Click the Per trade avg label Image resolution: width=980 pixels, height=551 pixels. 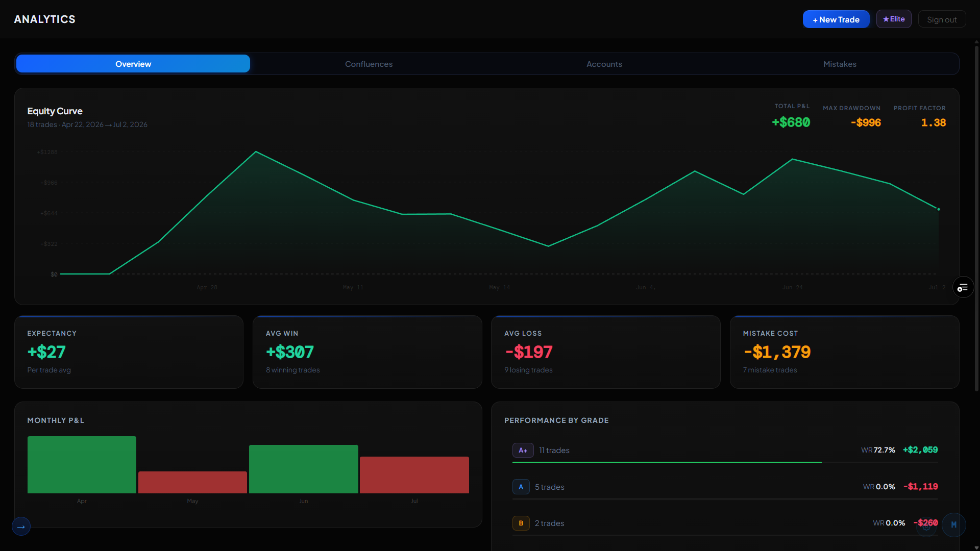(49, 370)
